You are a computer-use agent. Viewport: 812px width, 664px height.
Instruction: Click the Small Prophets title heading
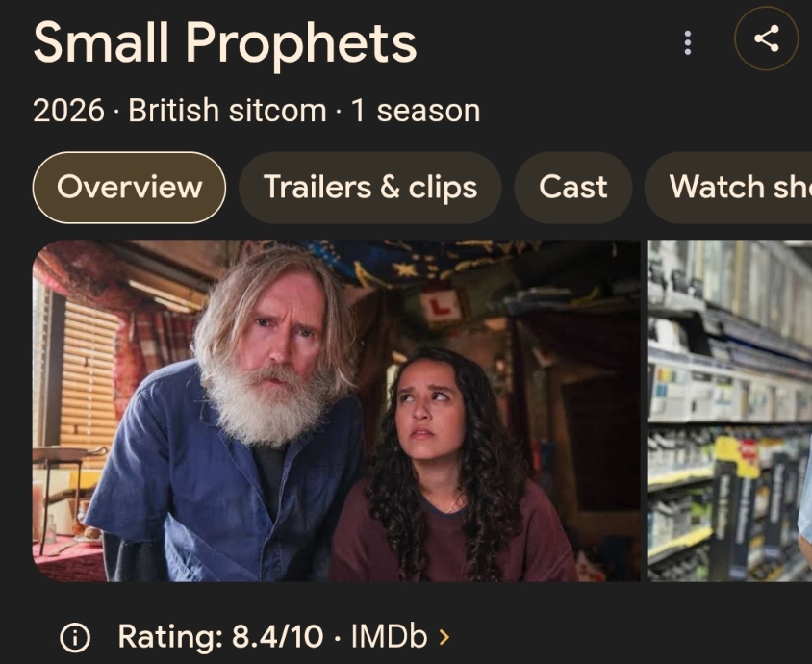point(225,42)
